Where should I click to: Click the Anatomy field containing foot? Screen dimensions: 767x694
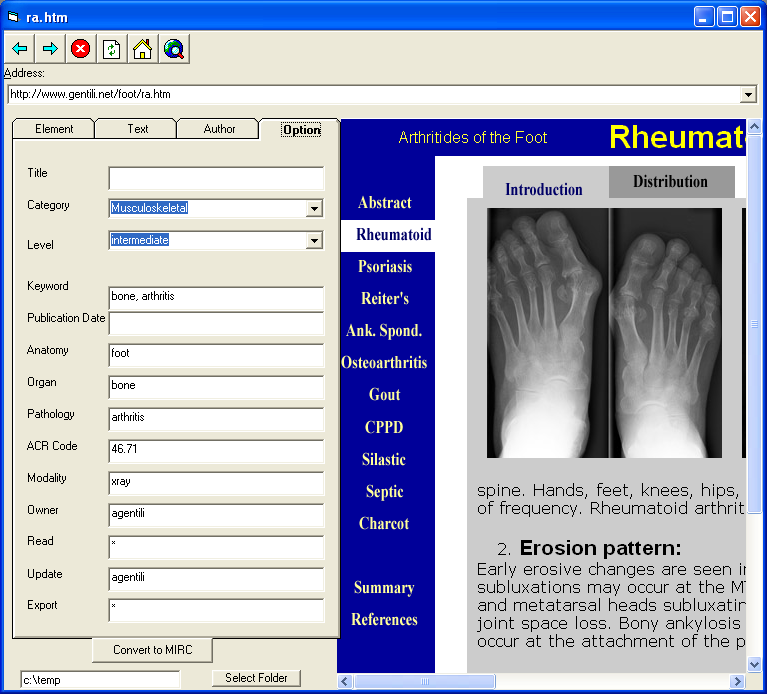click(x=216, y=355)
